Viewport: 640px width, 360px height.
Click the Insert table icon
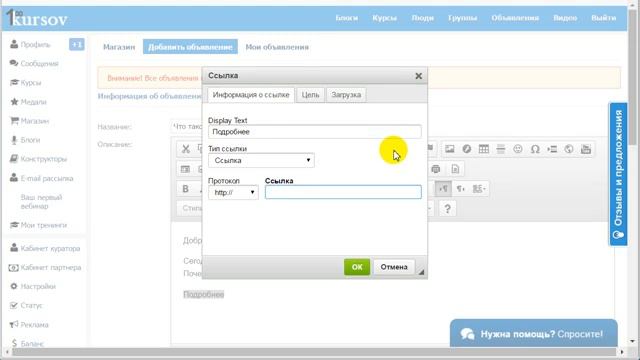(x=484, y=149)
